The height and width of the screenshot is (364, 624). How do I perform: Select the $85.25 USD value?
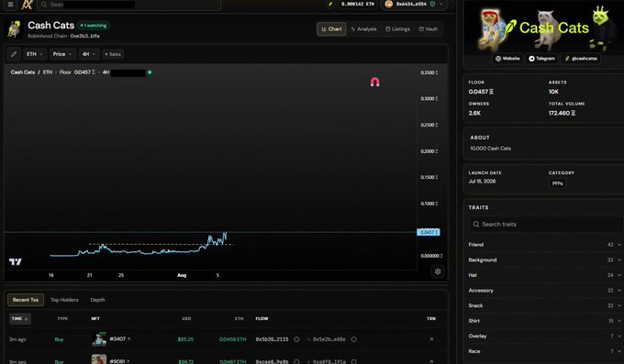(185, 339)
